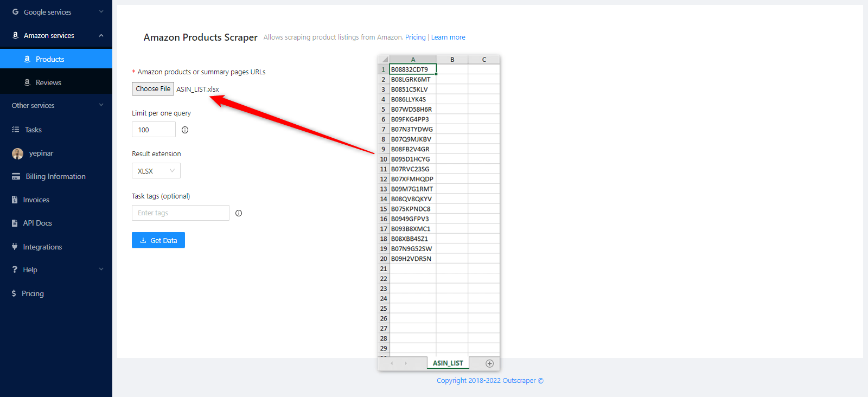Click the Pricing dollar sign icon
Viewport: 868px width, 397px height.
click(14, 293)
